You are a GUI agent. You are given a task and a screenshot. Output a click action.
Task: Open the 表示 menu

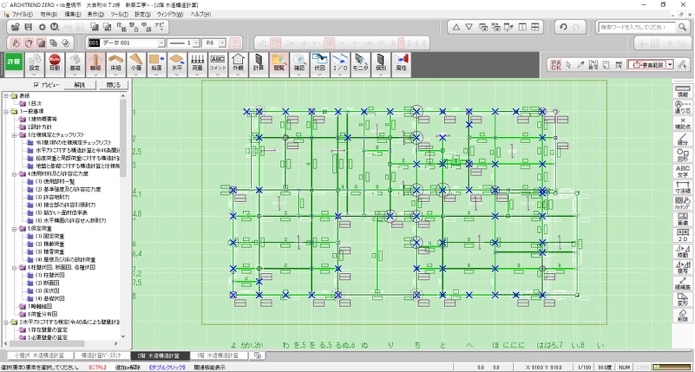(95, 14)
